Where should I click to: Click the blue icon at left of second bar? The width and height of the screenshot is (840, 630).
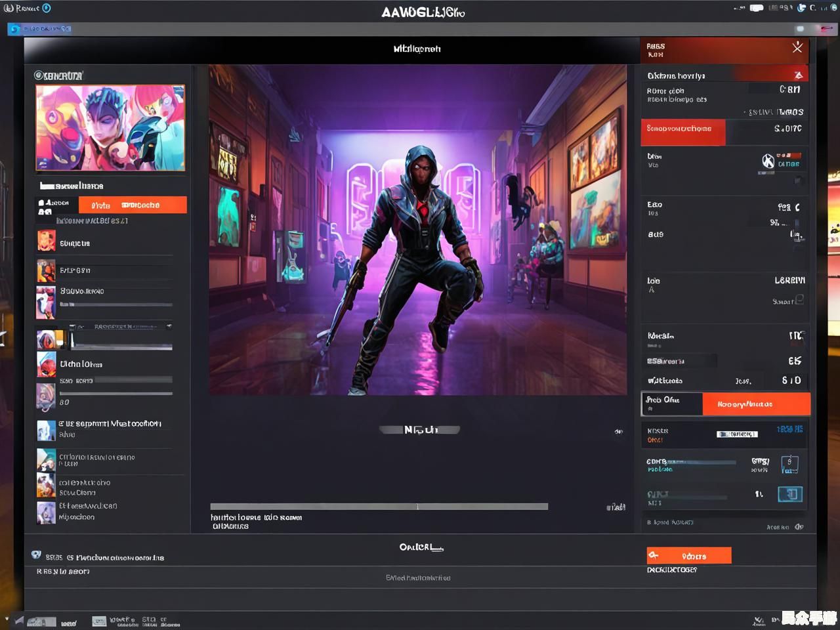click(x=14, y=29)
